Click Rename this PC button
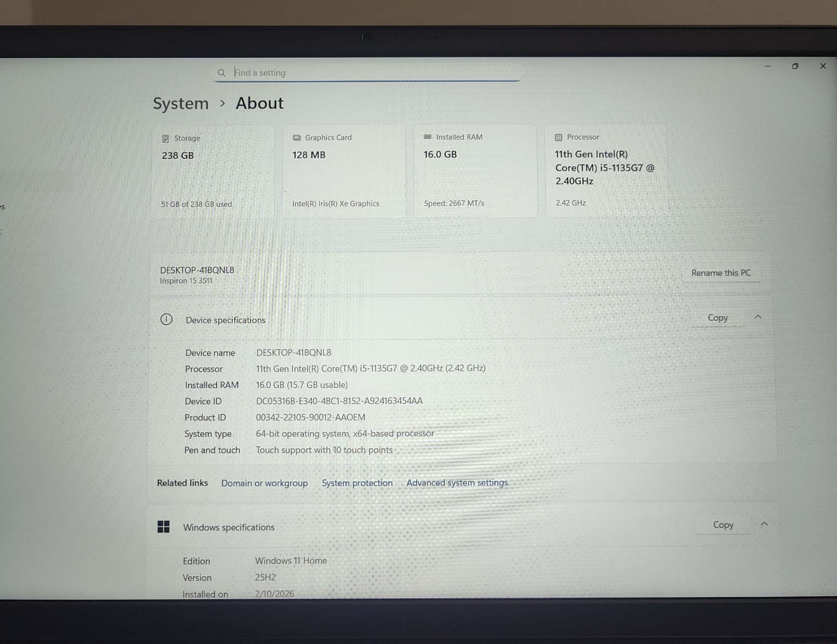 721,273
